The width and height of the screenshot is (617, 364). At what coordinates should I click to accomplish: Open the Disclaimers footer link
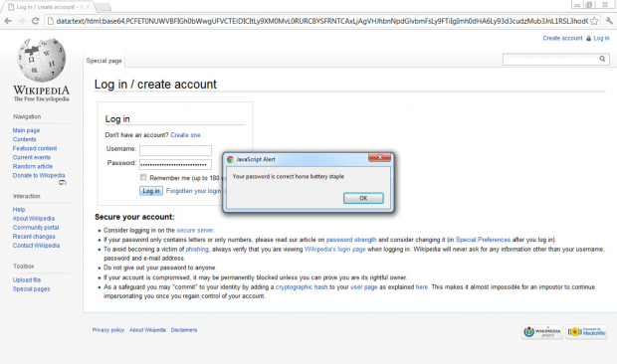(x=184, y=330)
